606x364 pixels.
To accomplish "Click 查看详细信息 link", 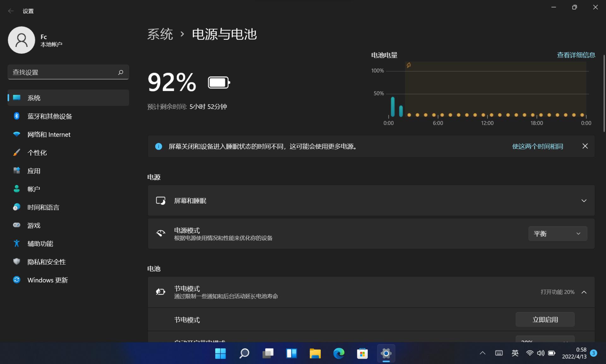I will [576, 55].
